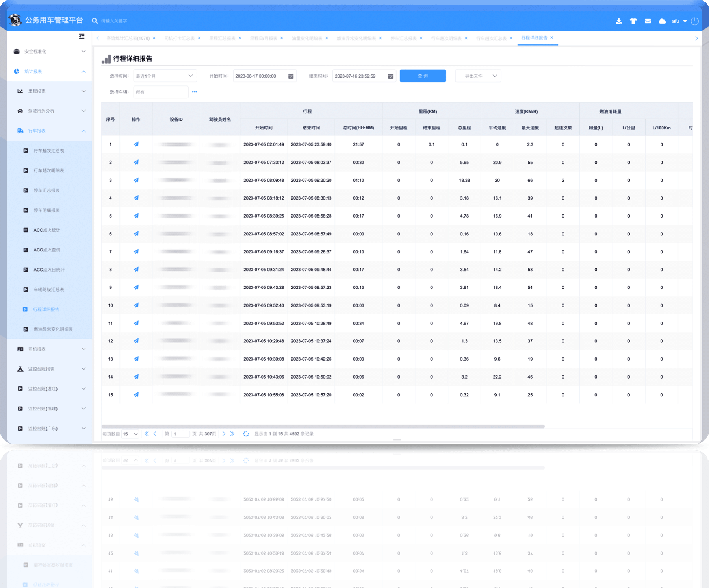Click the track playback arrow in row 1

coord(136,144)
